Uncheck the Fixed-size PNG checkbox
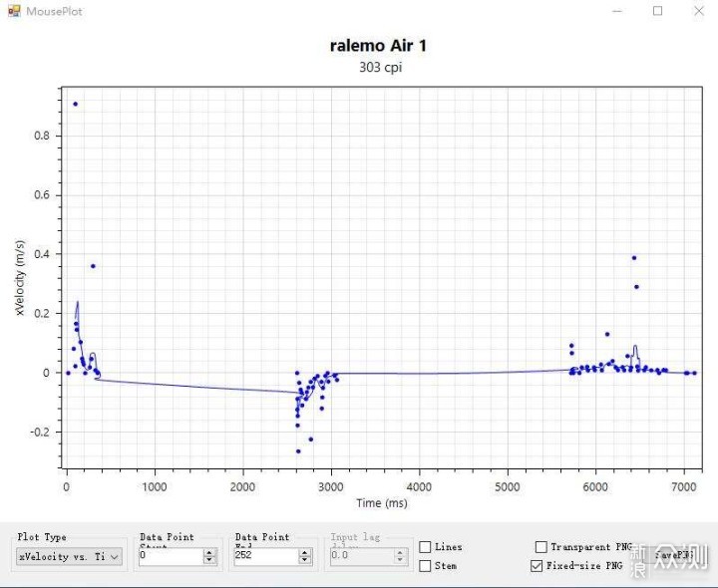 (x=537, y=566)
